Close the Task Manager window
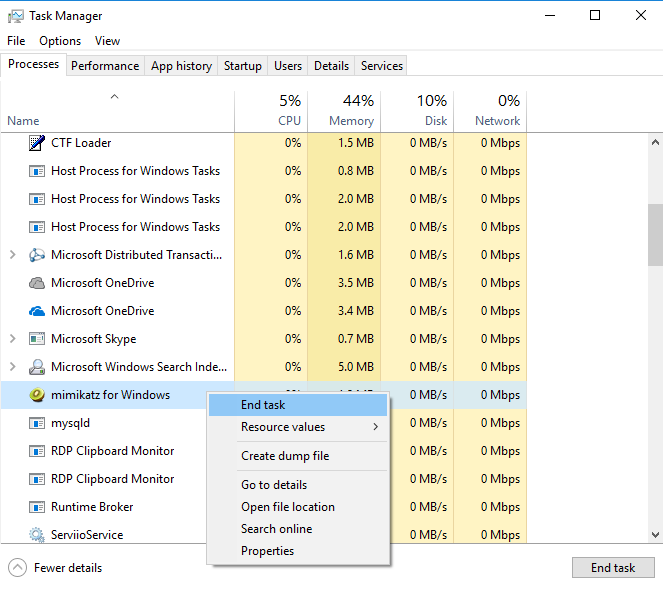This screenshot has height=591, width=663. [x=641, y=16]
